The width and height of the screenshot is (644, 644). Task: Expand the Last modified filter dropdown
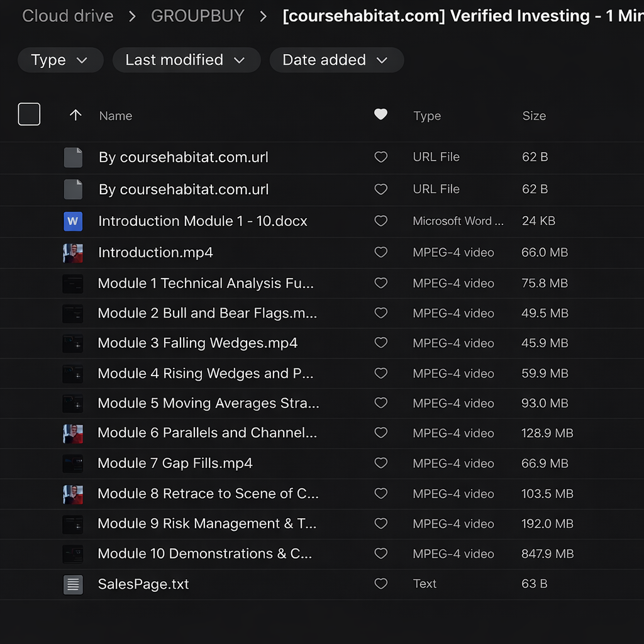[x=186, y=60]
